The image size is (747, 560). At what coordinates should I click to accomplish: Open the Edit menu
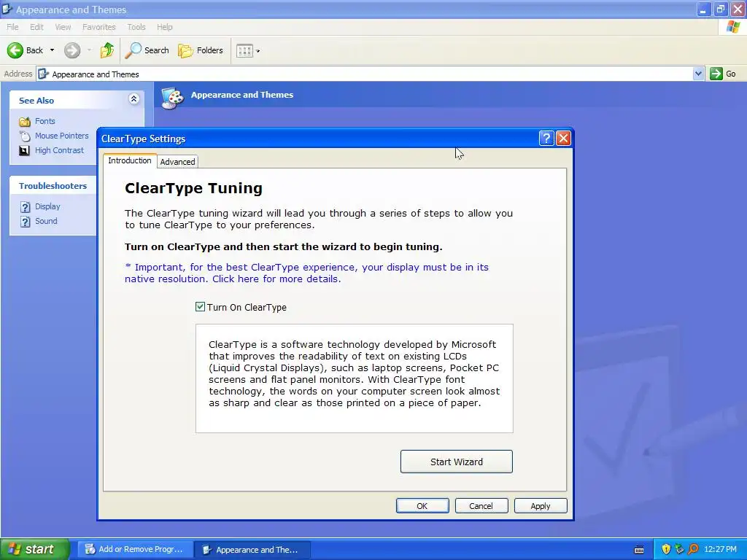pos(36,27)
